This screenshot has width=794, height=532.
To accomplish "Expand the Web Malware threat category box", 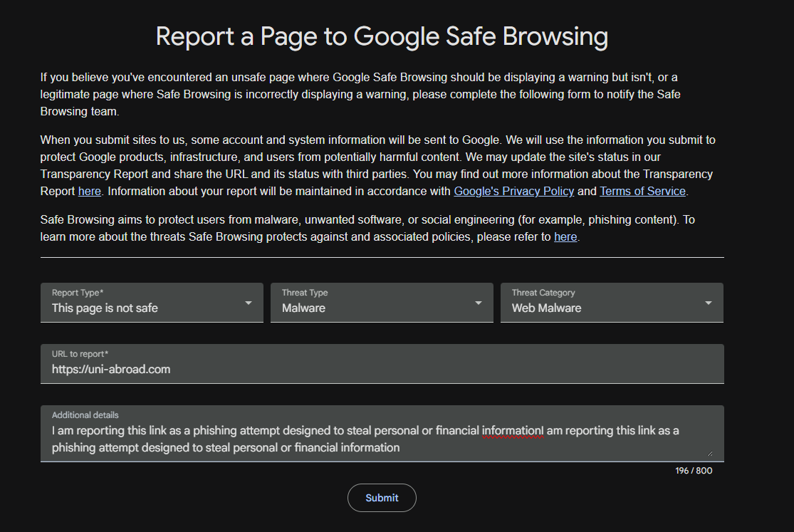I will pyautogui.click(x=612, y=303).
